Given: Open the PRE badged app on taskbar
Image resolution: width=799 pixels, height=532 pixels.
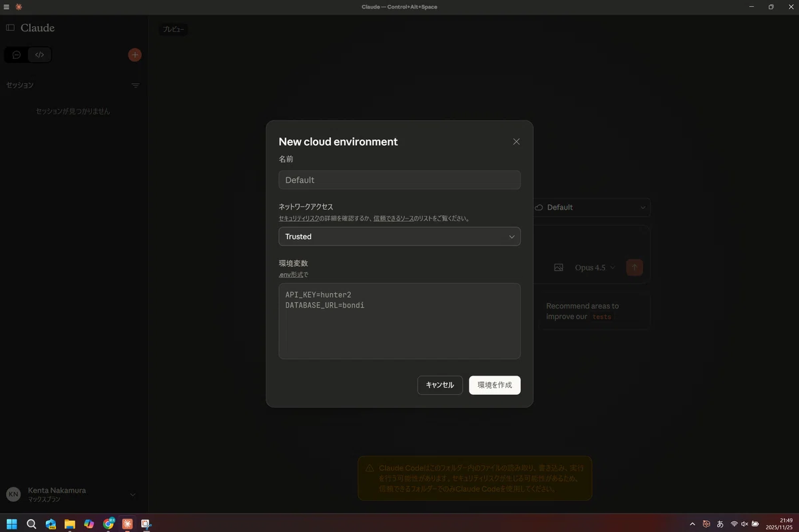Looking at the screenshot, I should click(x=51, y=523).
